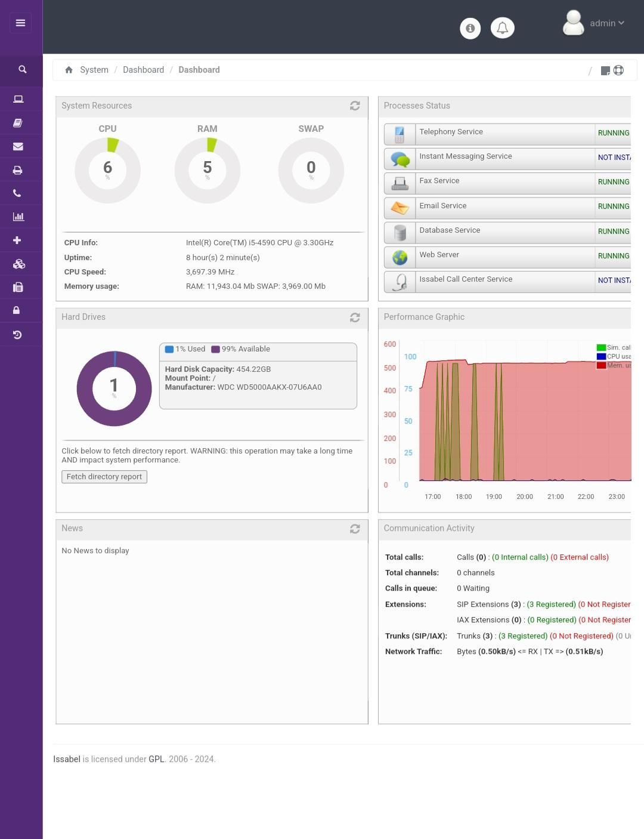Expand the admin user dropdown
The image size is (644, 839).
coord(607,23)
